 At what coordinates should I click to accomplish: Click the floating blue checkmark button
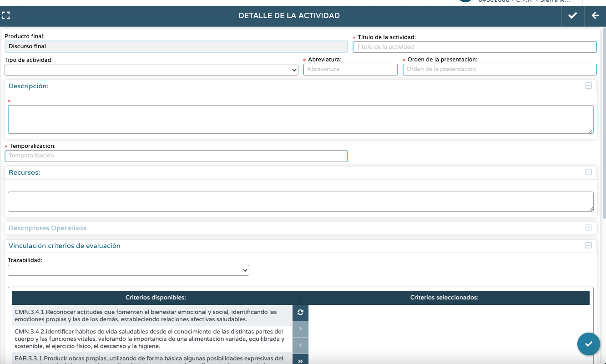point(588,344)
